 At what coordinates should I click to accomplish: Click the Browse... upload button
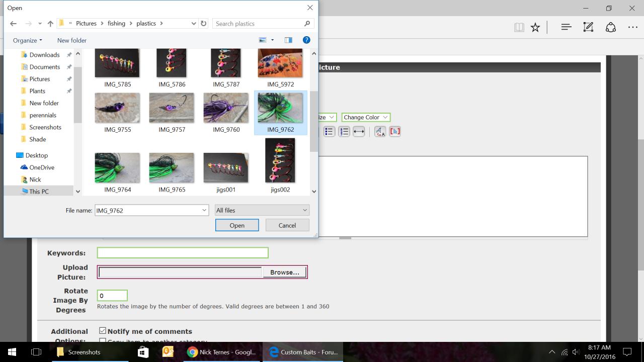tap(284, 272)
